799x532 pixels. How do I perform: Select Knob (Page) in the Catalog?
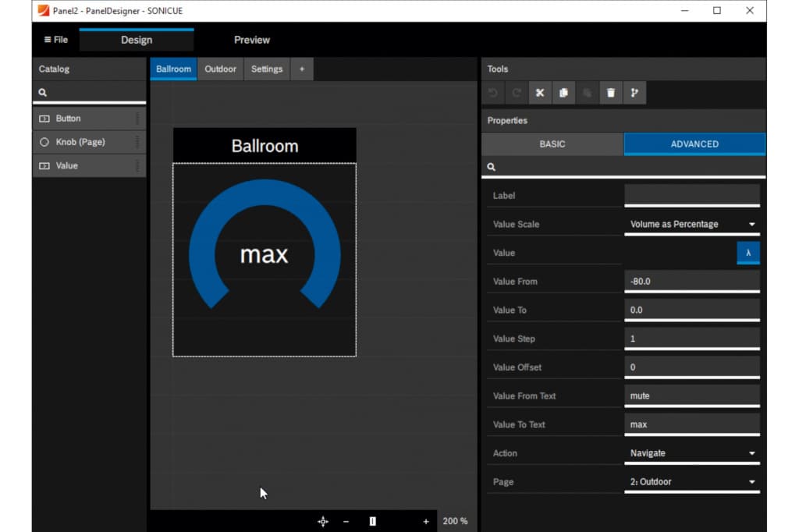pyautogui.click(x=80, y=142)
